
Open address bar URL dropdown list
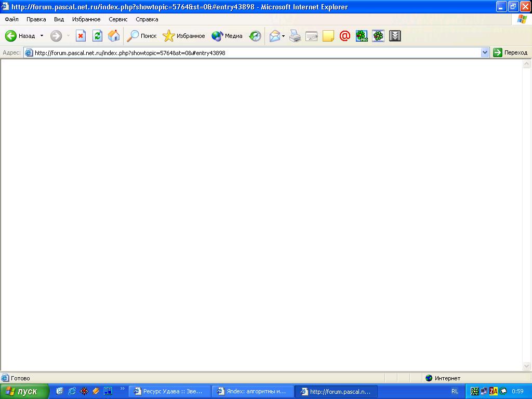(x=485, y=52)
